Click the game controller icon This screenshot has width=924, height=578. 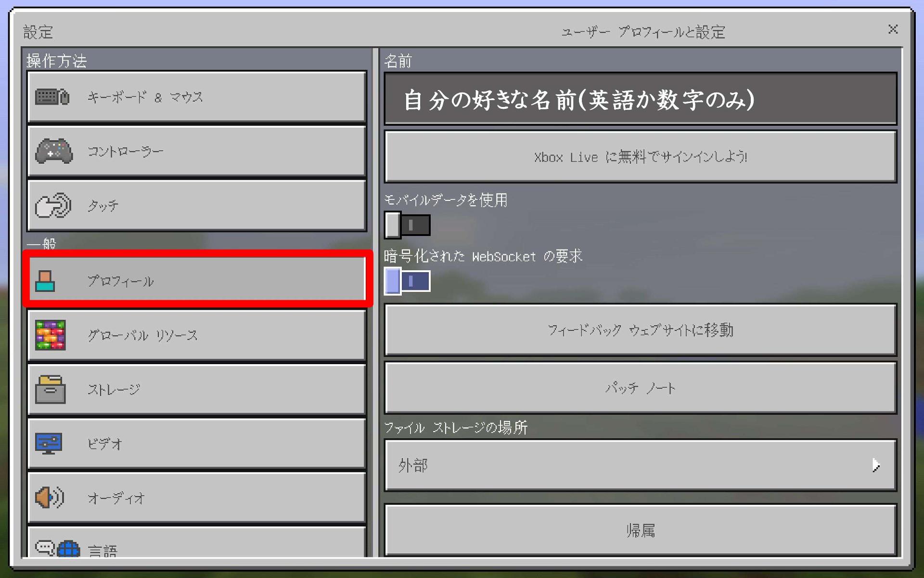[54, 151]
